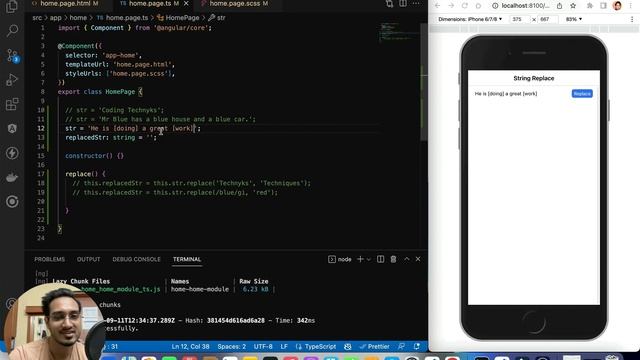The image size is (640, 360).
Task: Click 'String Replace' header in phone preview
Action: 533,78
